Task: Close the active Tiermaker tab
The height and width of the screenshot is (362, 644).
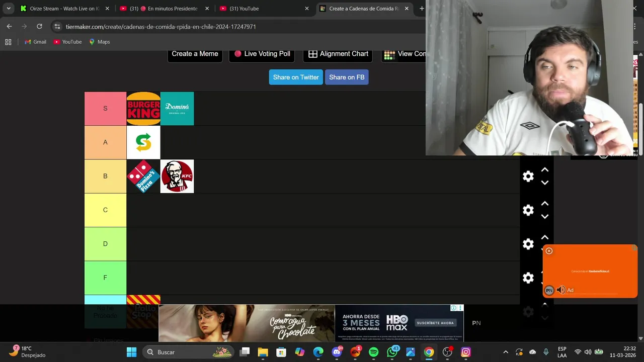Action: click(x=407, y=9)
